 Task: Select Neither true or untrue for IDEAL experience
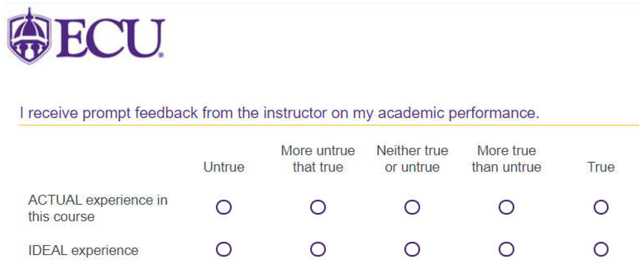(x=412, y=249)
